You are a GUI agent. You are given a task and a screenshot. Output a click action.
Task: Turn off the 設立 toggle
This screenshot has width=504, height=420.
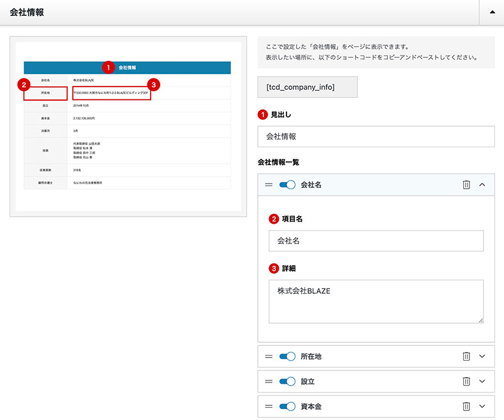288,381
